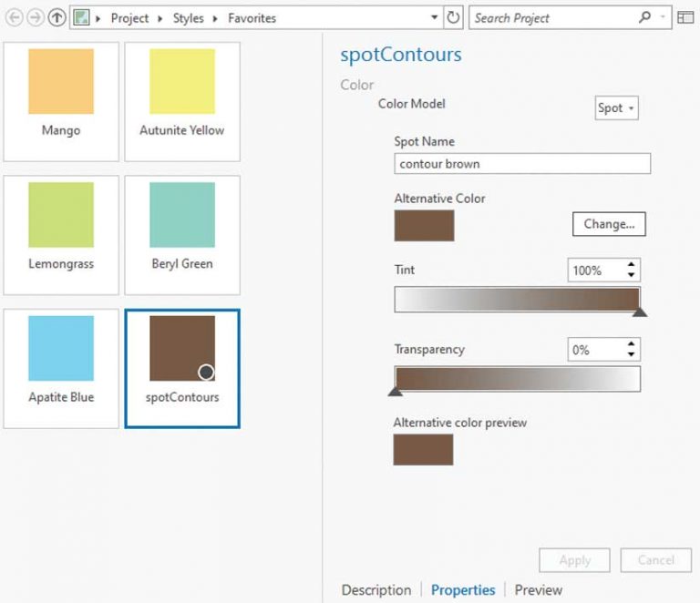Switch to the Preview tab
The height and width of the screenshot is (603, 700).
pos(539,589)
